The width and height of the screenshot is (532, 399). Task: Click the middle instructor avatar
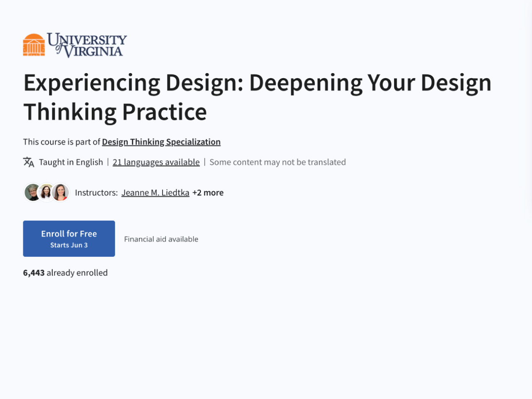[x=46, y=192]
